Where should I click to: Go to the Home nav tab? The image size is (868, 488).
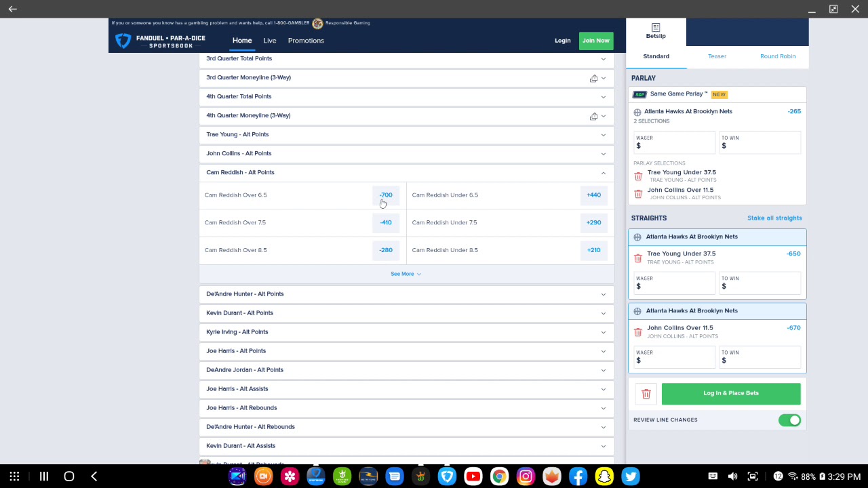pos(242,41)
